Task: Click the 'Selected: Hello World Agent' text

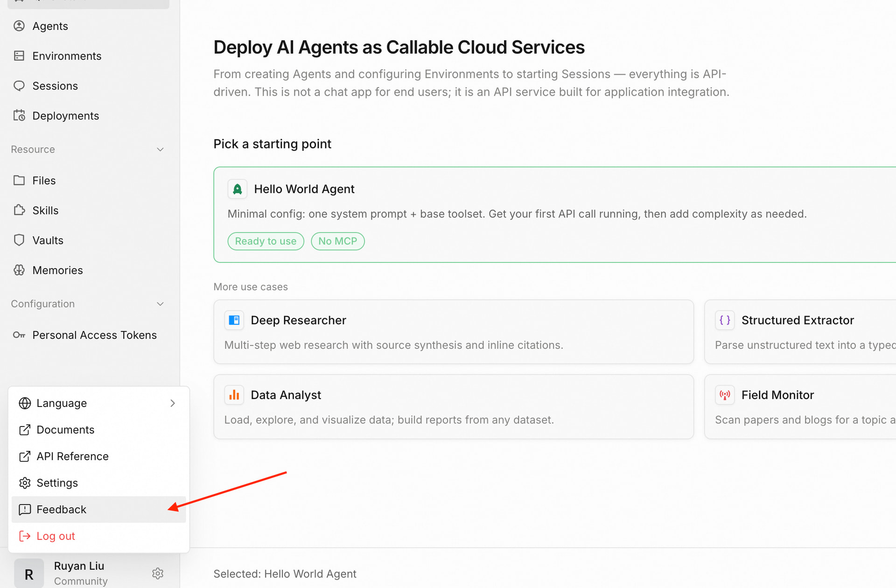Action: pos(285,574)
